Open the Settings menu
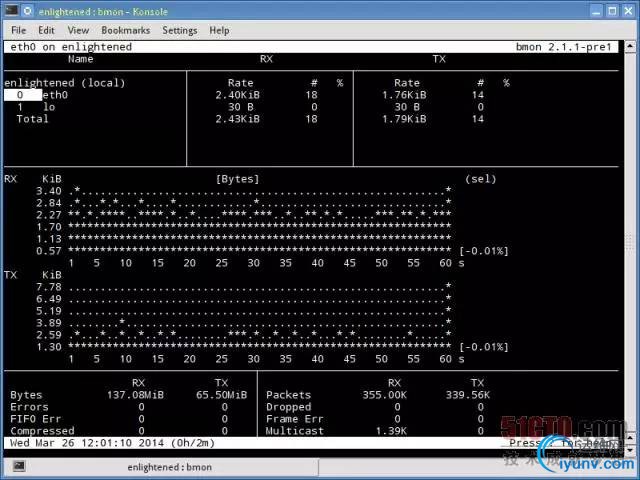The height and width of the screenshot is (480, 640). point(180,31)
